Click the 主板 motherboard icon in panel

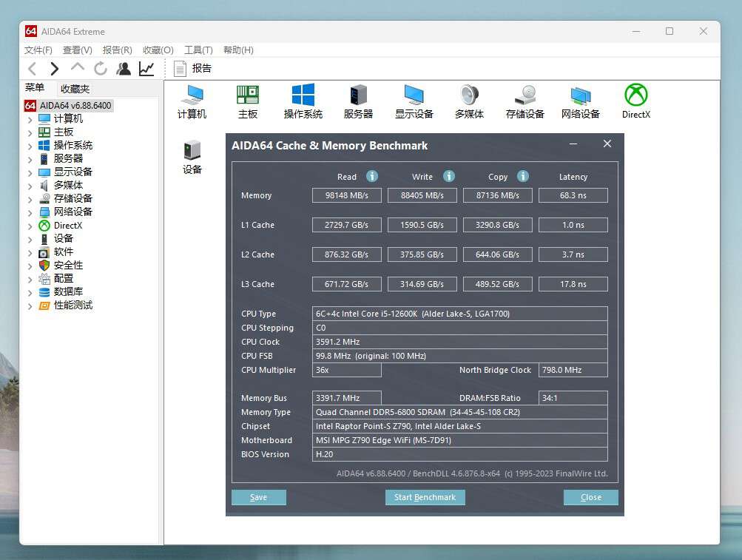(248, 95)
